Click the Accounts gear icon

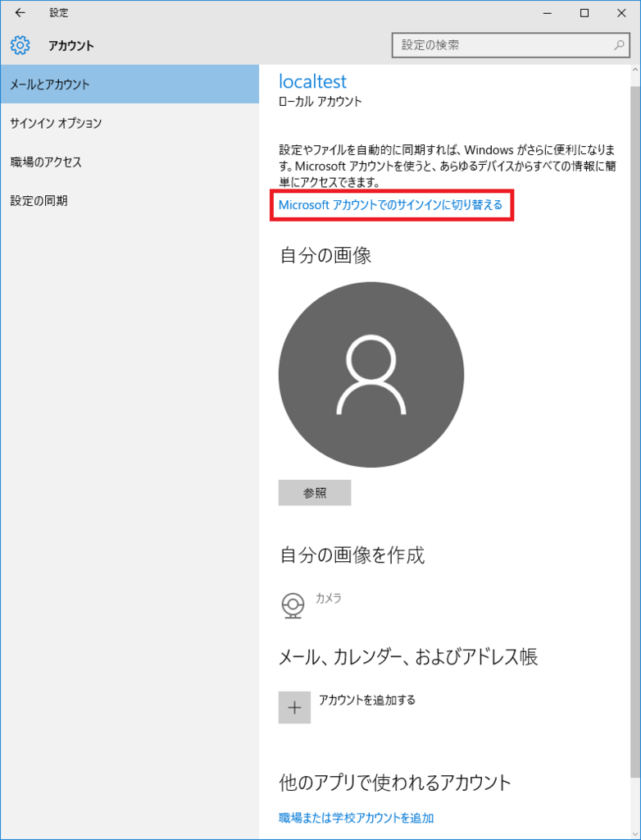click(x=20, y=46)
